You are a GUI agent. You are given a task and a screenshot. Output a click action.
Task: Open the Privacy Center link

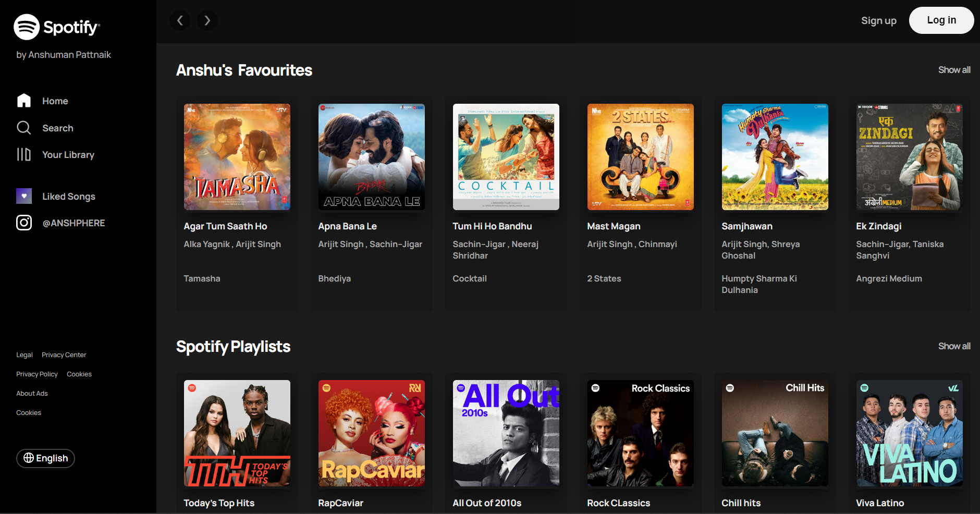tap(64, 355)
